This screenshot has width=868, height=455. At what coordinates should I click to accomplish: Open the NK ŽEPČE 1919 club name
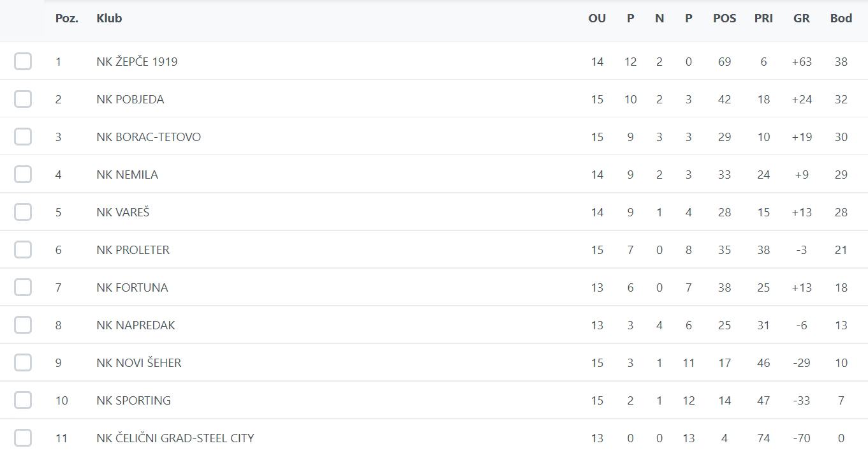pyautogui.click(x=137, y=62)
